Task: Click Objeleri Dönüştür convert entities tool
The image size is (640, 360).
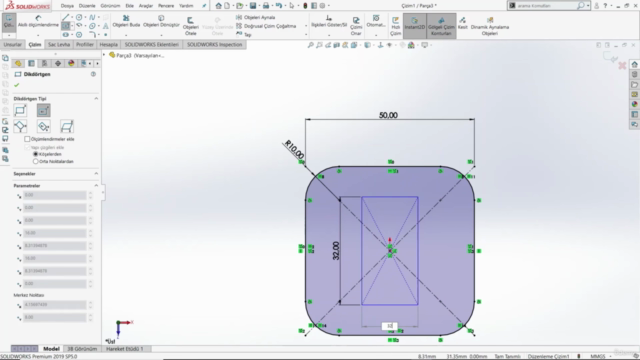Action: 161,21
